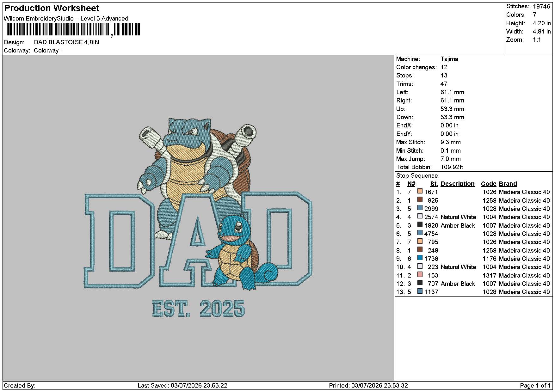Image resolution: width=555 pixels, height=392 pixels.
Task: Pick the blue swatch beside 2999 stitches
Action: pos(420,208)
